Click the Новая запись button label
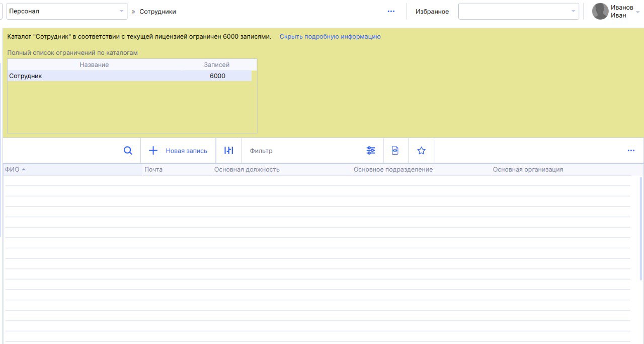This screenshot has width=644, height=344. 186,151
